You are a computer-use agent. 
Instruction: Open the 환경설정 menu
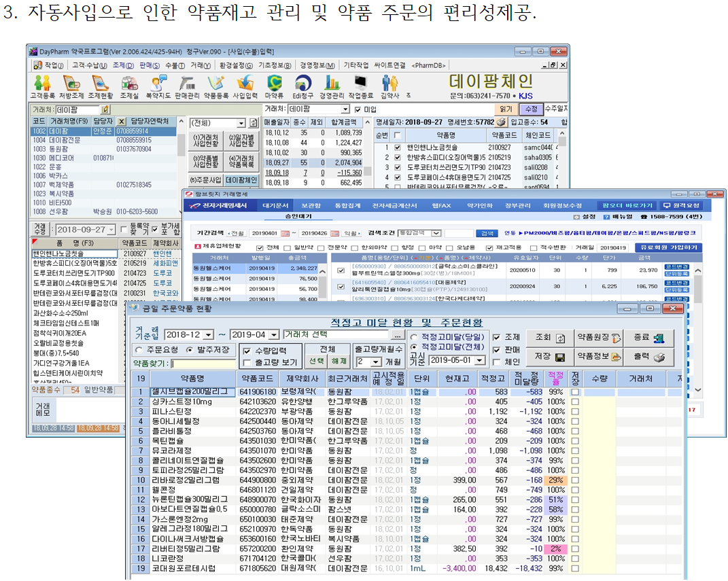click(x=237, y=65)
